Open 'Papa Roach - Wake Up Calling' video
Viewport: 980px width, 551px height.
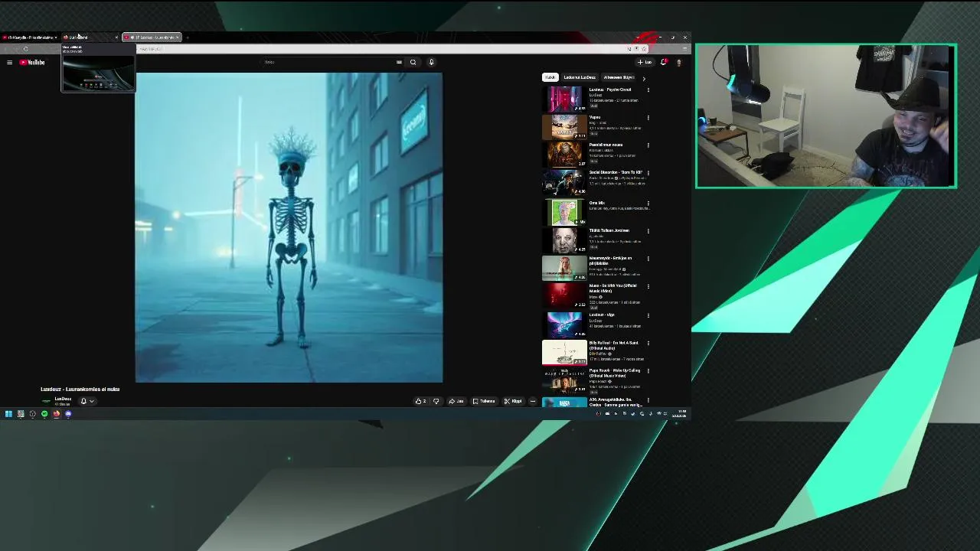(x=564, y=380)
